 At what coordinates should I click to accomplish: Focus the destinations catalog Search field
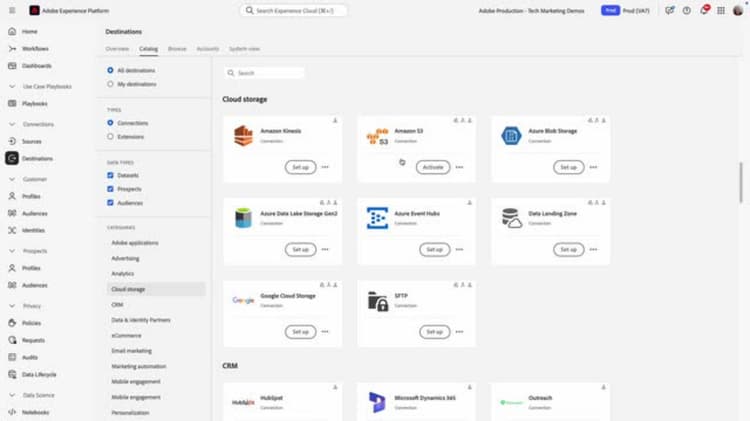[x=264, y=73]
